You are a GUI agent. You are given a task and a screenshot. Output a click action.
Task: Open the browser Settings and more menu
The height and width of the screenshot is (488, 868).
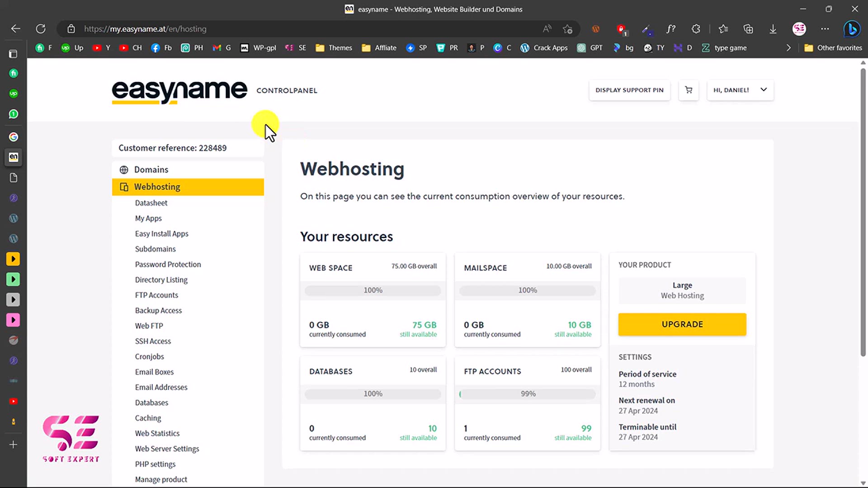[x=825, y=29]
